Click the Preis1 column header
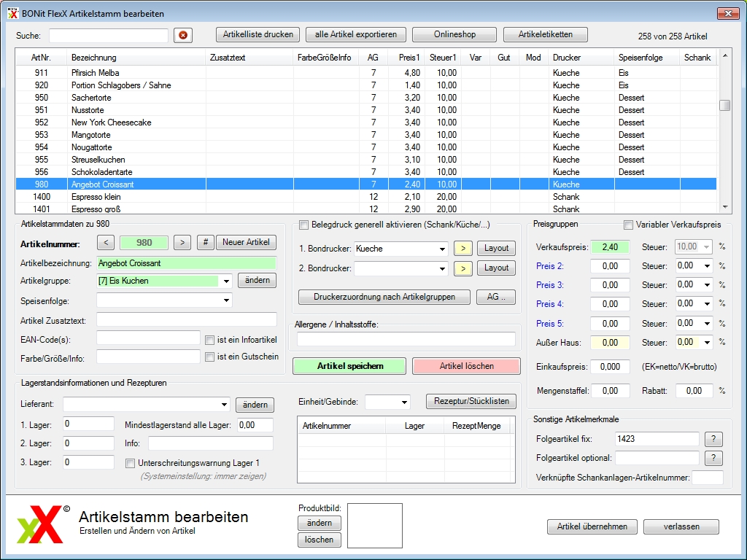 406,58
